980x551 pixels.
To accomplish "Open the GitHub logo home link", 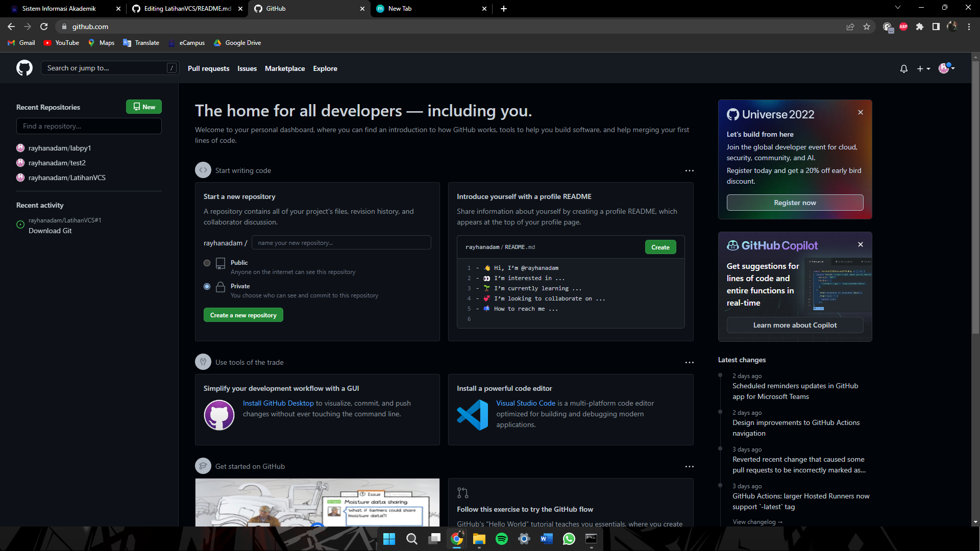I will coord(24,68).
